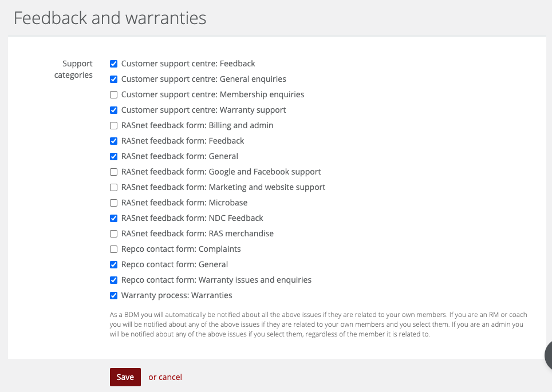Tick RASnet Google and Facebook support
552x392 pixels.
tap(113, 172)
